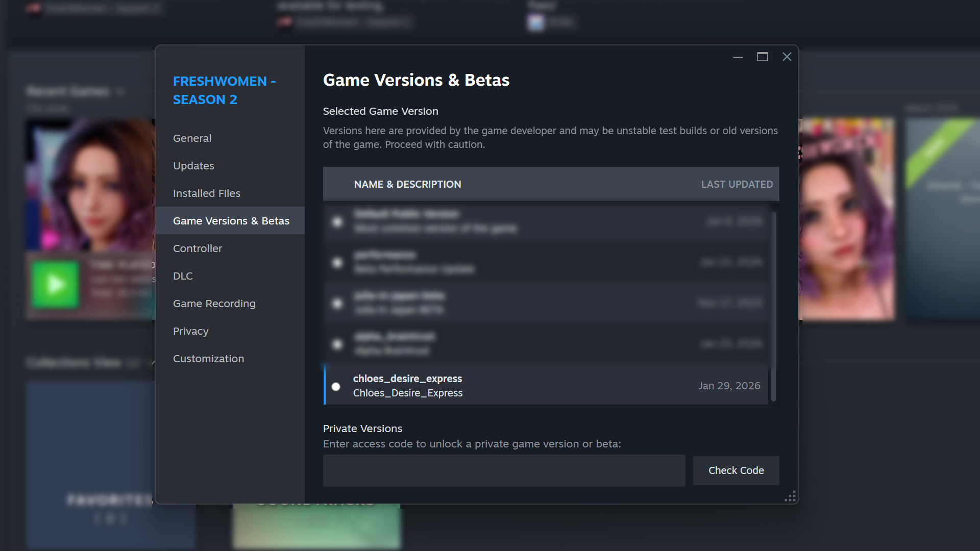The width and height of the screenshot is (980, 551).
Task: Open Controller settings section
Action: click(x=198, y=248)
